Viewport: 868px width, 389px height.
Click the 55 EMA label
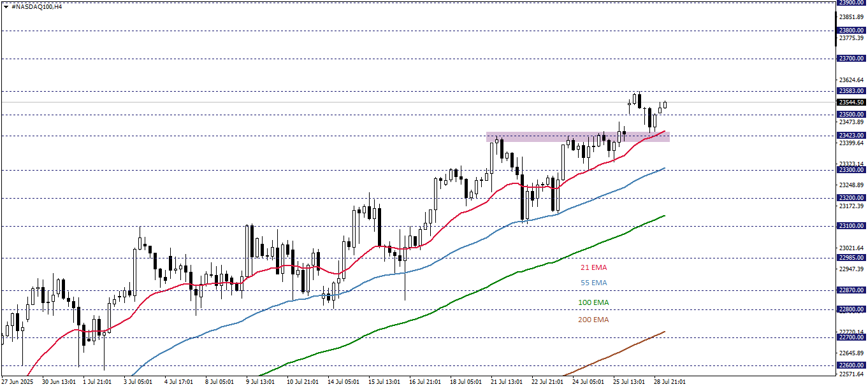point(593,283)
